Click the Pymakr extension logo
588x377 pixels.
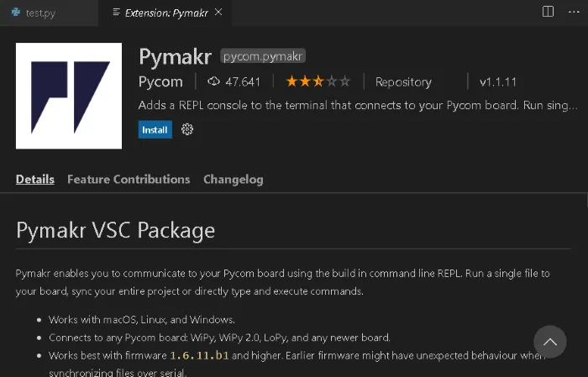pyautogui.click(x=69, y=96)
